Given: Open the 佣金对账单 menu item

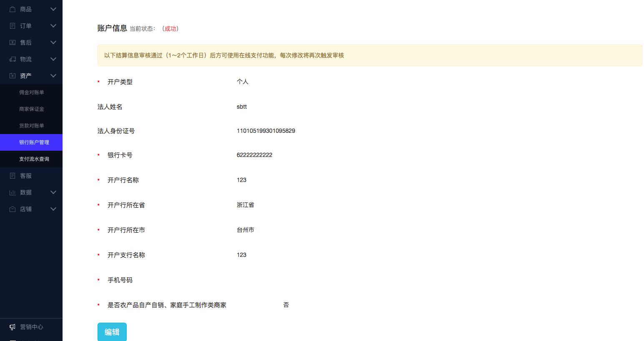Looking at the screenshot, I should (x=32, y=92).
